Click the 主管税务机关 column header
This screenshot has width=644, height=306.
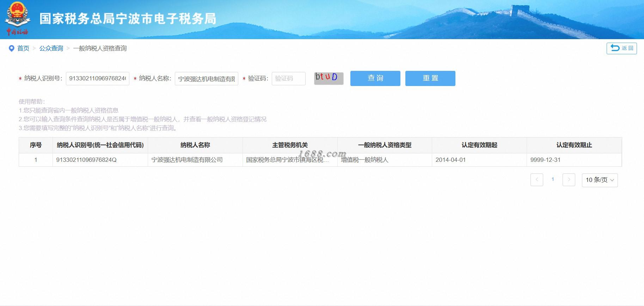click(x=290, y=145)
